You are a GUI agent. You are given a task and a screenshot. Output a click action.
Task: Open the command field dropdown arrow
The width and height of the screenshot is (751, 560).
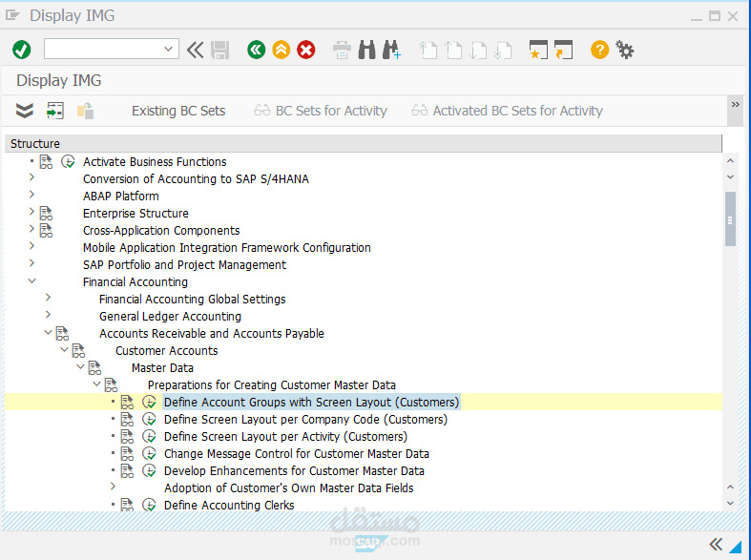(x=168, y=50)
